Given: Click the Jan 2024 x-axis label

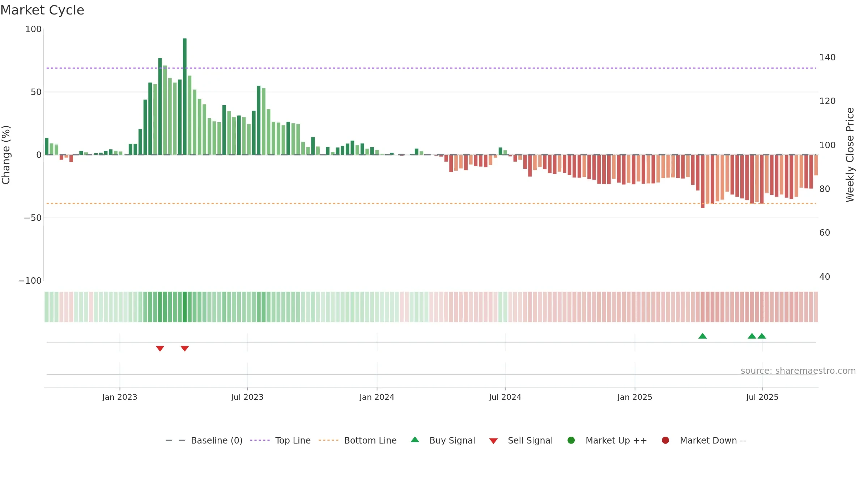Looking at the screenshot, I should point(377,397).
